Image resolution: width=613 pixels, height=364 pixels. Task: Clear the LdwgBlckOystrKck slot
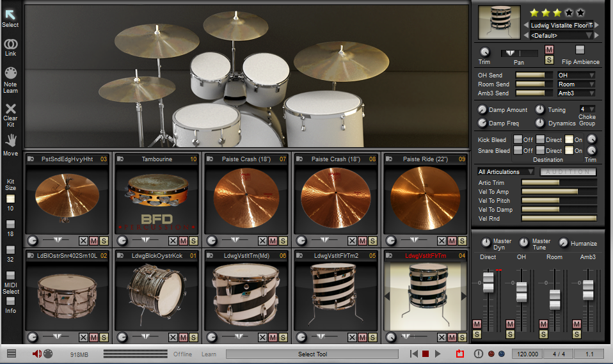(173, 337)
